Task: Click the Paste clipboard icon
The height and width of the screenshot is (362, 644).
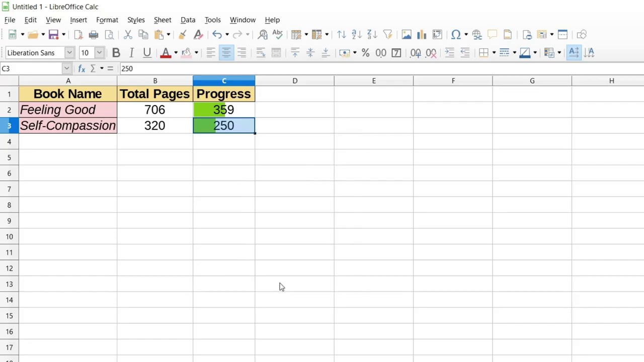Action: (159, 35)
